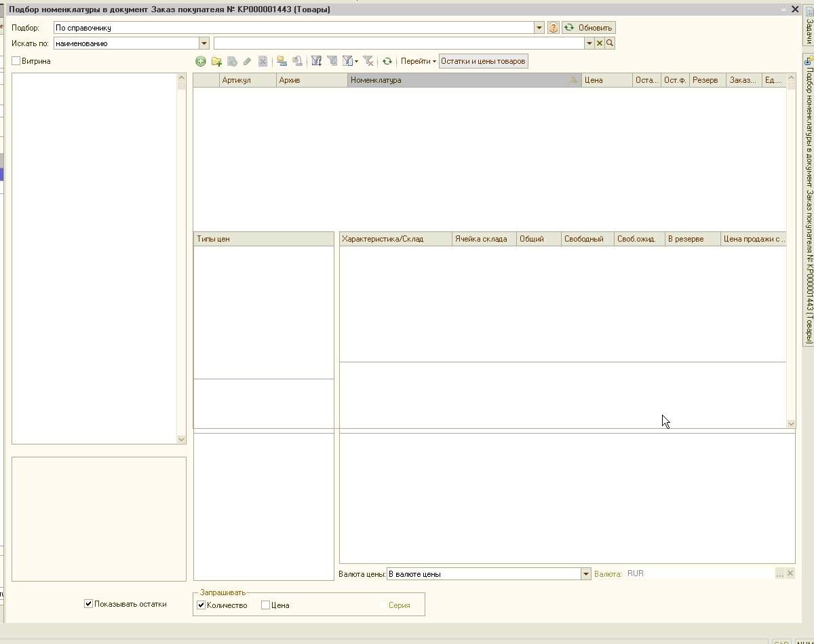Toggle the Количество checkbox
Screen dimensions: 814x644
[201, 605]
